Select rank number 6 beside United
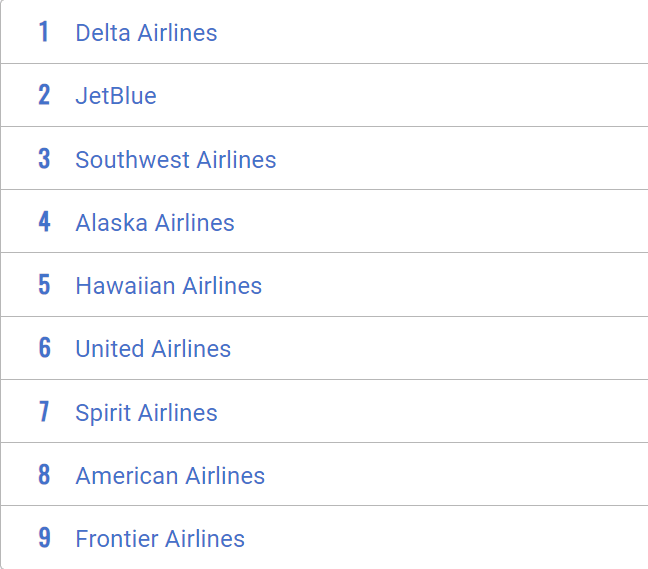Image resolution: width=648 pixels, height=569 pixels. pos(44,348)
